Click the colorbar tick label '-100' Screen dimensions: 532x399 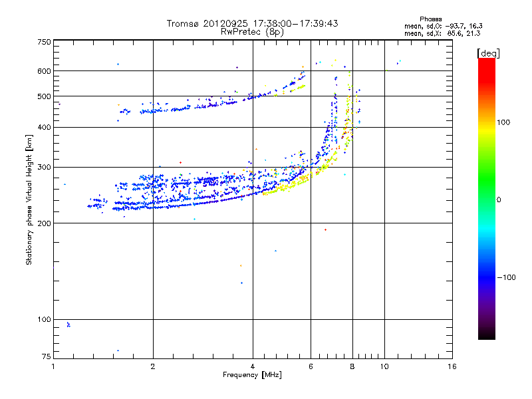click(506, 277)
